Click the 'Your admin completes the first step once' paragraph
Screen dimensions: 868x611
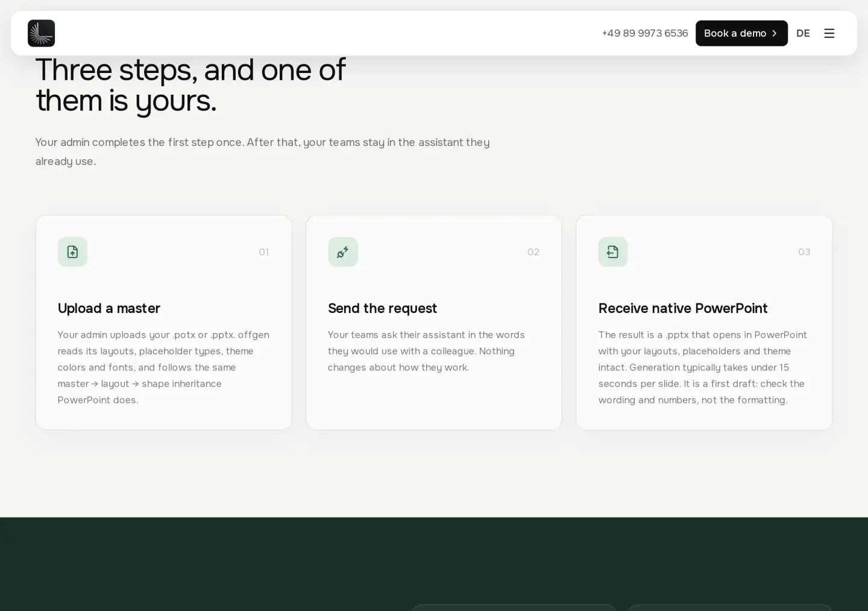coord(262,151)
